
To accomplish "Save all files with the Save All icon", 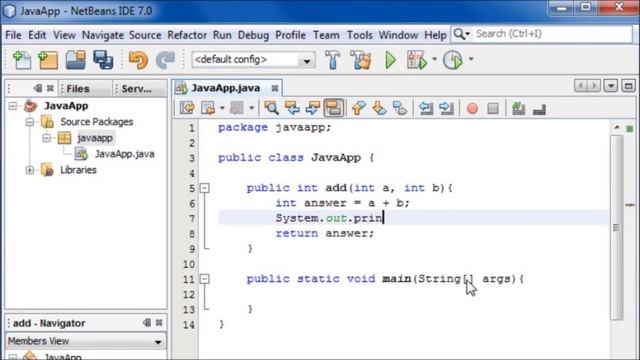I will 103,60.
